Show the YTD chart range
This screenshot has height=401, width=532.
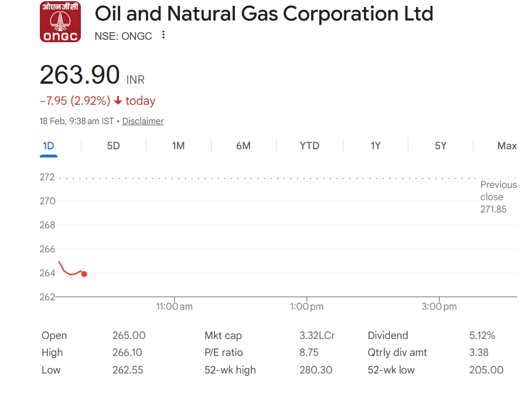point(309,146)
